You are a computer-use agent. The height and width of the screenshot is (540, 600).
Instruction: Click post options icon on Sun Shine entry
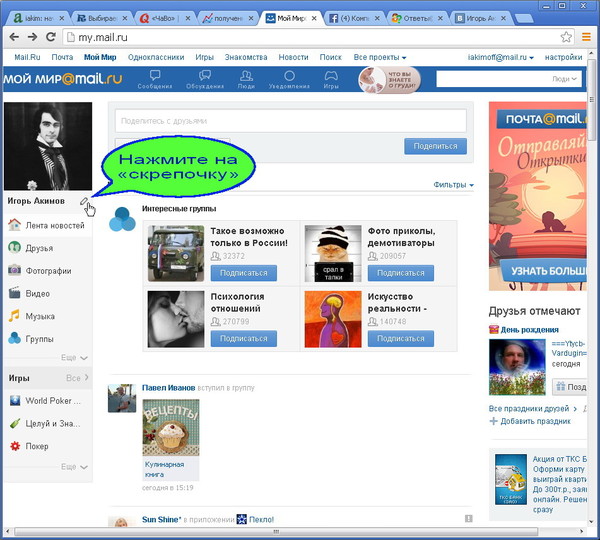click(468, 519)
